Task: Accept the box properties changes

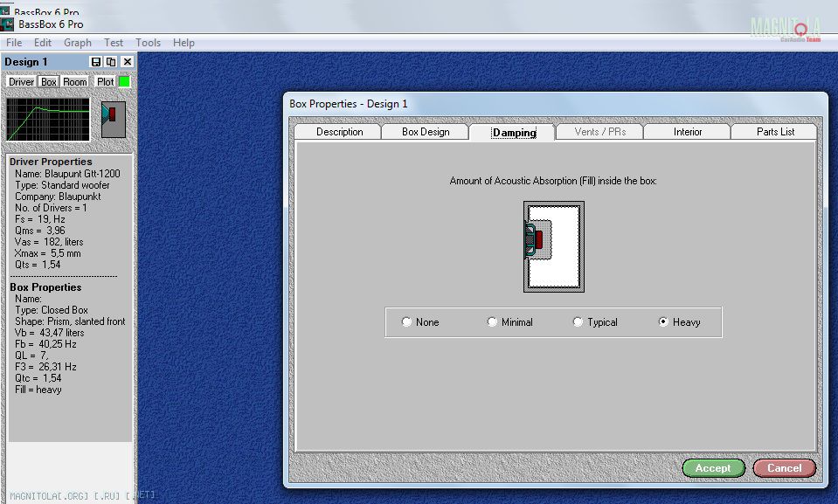Action: point(713,468)
